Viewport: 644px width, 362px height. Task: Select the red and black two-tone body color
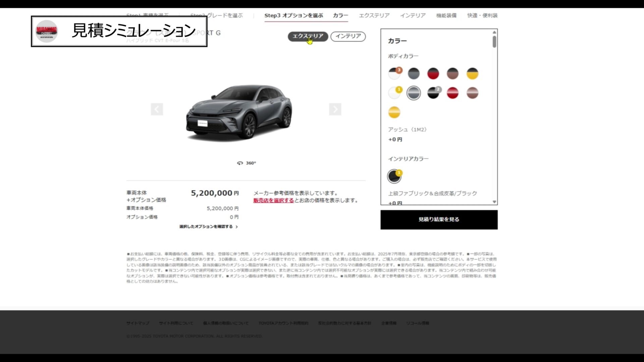(x=433, y=73)
